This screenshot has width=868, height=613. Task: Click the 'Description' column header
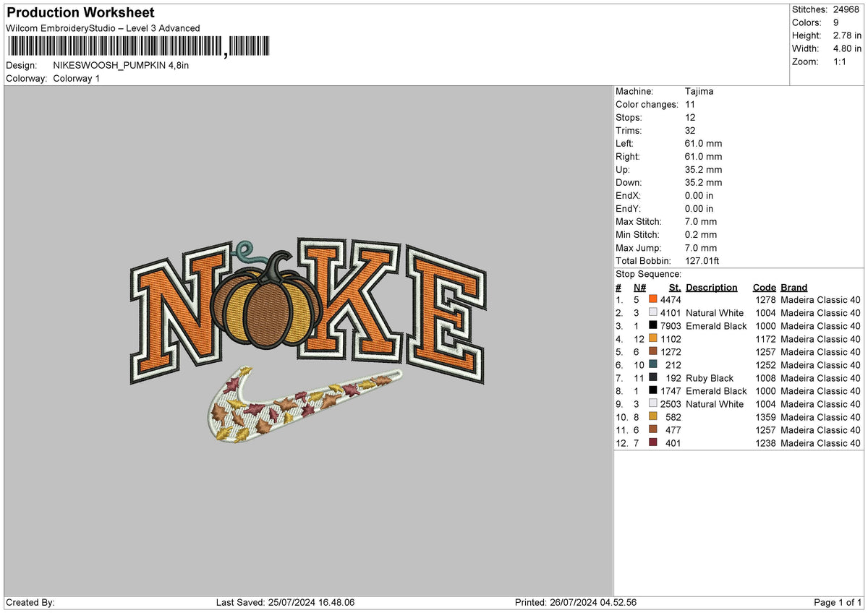[x=712, y=288]
